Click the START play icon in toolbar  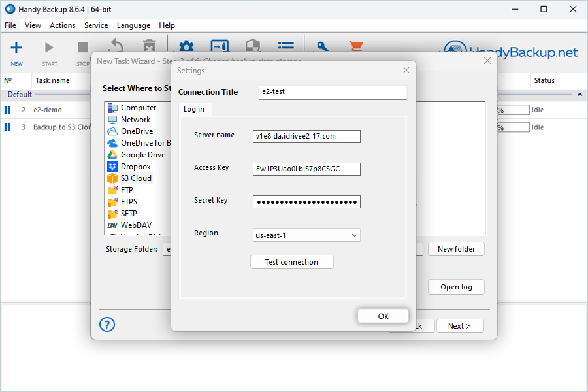click(x=49, y=48)
